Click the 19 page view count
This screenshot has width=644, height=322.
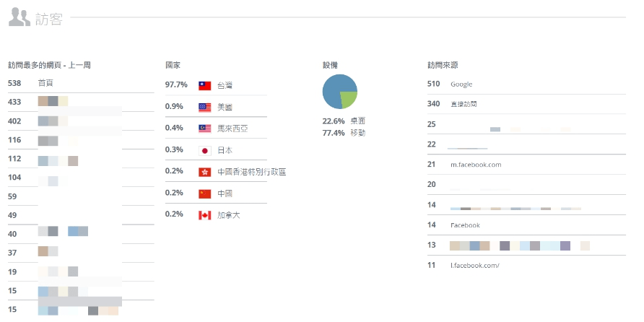[x=12, y=272]
